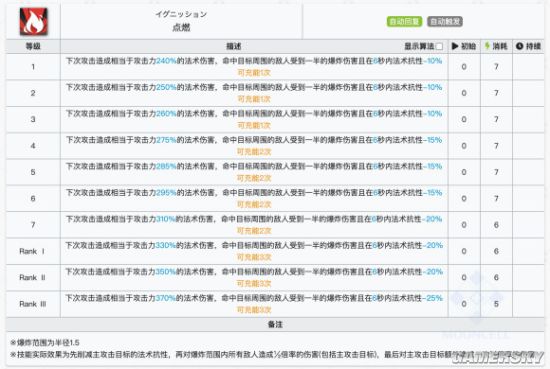Click the 持续 clock icon
This screenshot has height=369, width=550.
click(519, 46)
